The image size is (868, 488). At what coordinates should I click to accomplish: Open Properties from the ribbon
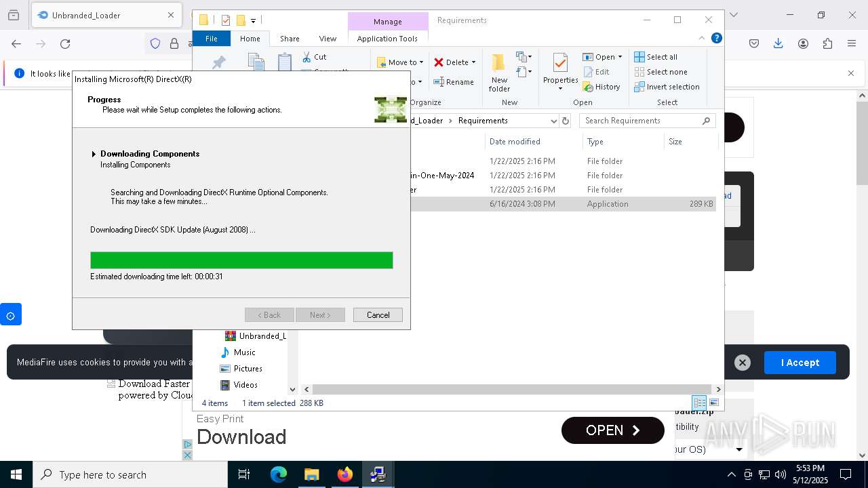pos(560,72)
